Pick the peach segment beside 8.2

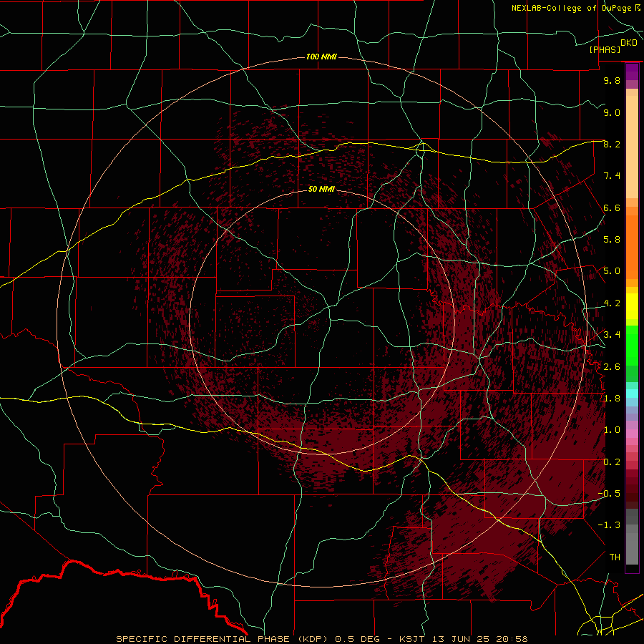tap(632, 147)
